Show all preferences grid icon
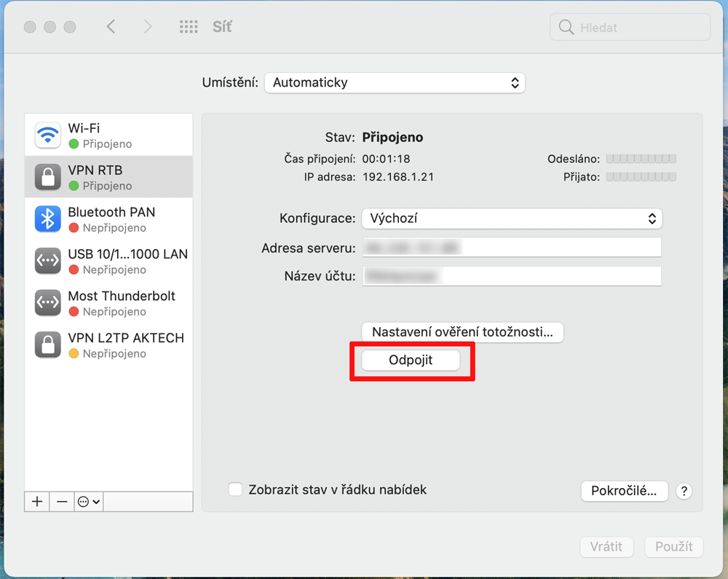Image resolution: width=728 pixels, height=579 pixels. 189,27
